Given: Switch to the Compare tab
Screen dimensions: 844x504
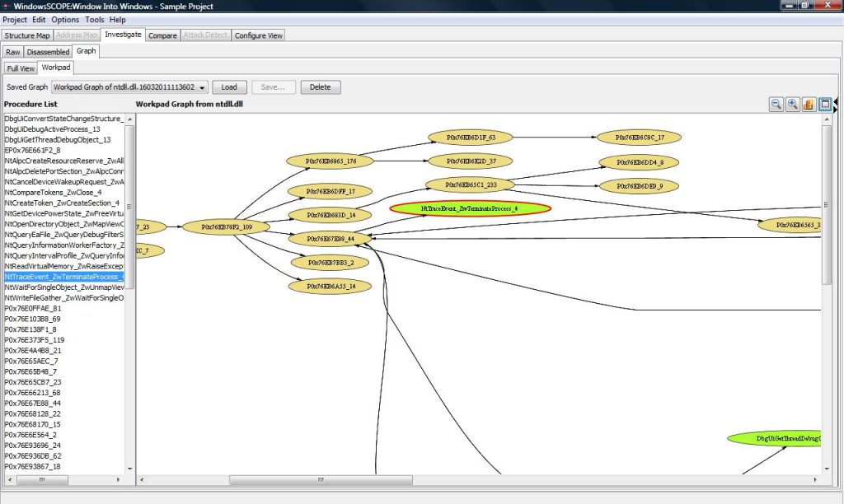Looking at the screenshot, I should click(162, 35).
